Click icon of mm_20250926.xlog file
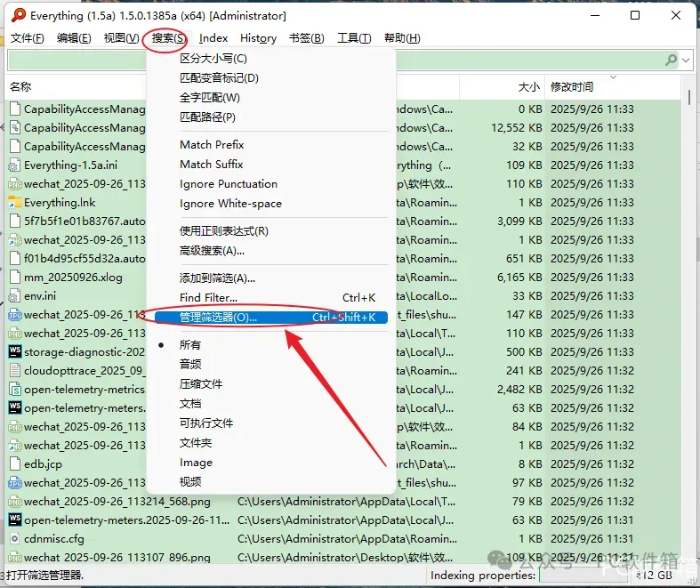The height and width of the screenshot is (588, 700). point(15,278)
